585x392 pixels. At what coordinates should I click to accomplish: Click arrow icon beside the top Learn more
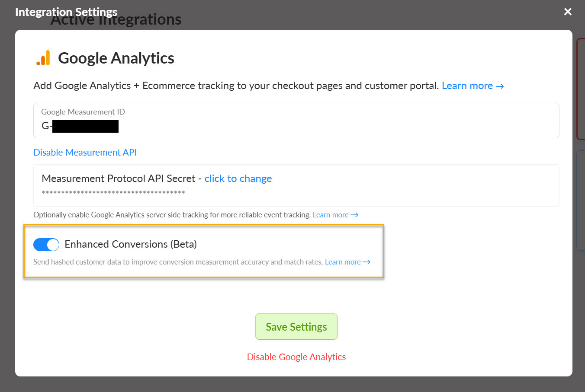pyautogui.click(x=500, y=86)
